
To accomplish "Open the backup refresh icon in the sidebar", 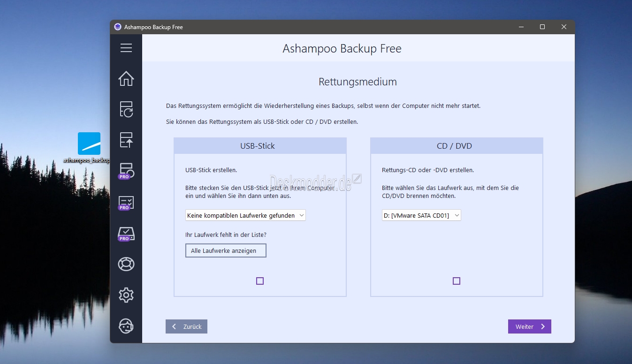I will tap(126, 109).
